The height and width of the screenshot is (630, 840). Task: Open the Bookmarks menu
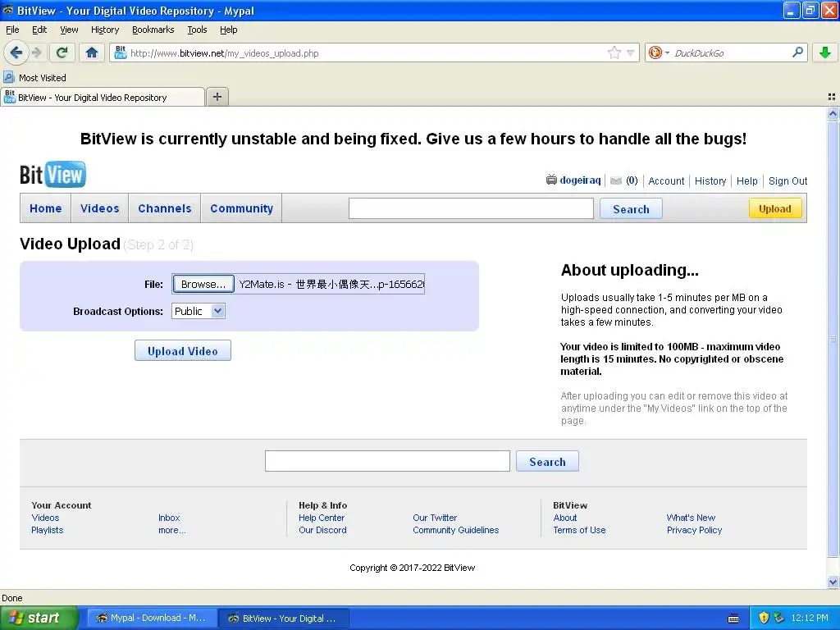pyautogui.click(x=153, y=30)
